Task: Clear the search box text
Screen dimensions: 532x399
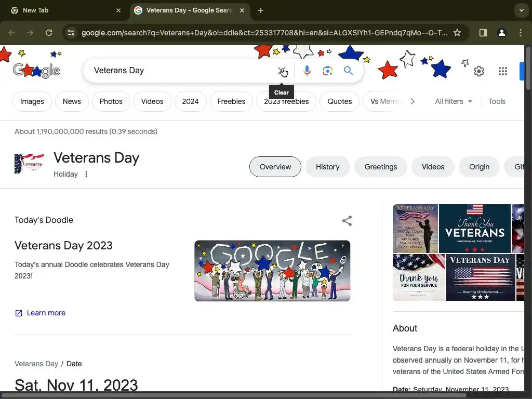Action: click(x=282, y=71)
